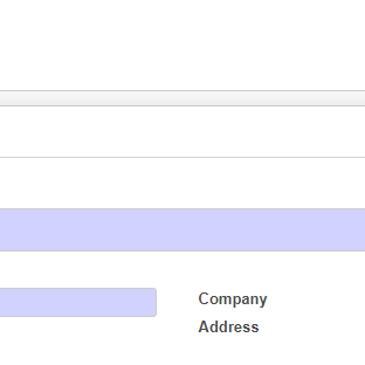Click empty space right of Company label

pos(316,299)
